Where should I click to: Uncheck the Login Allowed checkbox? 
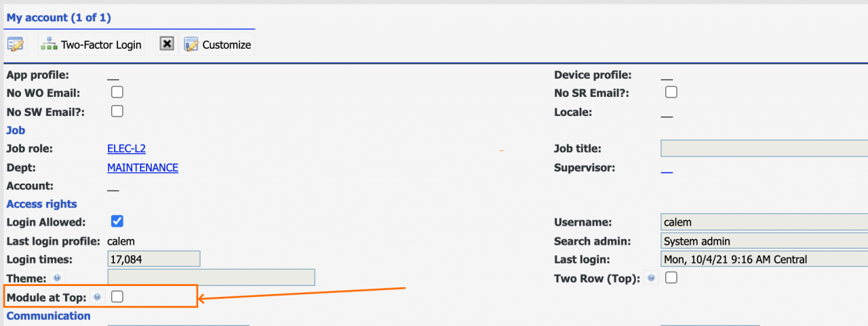point(117,221)
